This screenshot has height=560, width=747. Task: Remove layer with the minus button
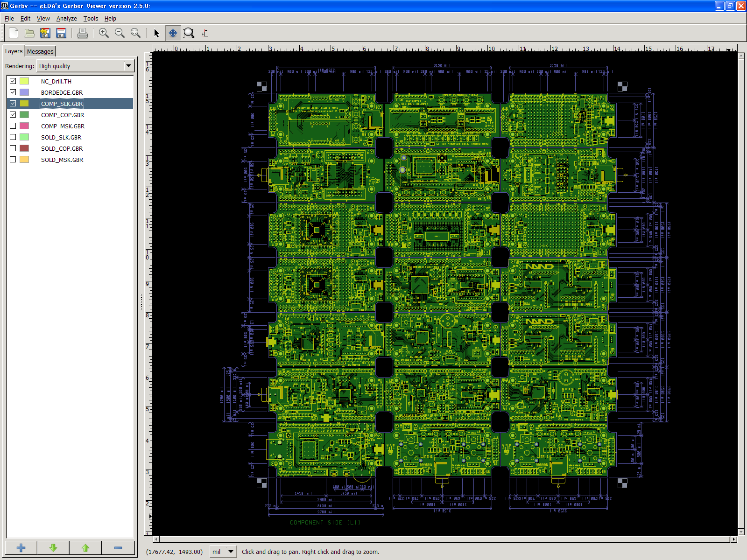[118, 547]
